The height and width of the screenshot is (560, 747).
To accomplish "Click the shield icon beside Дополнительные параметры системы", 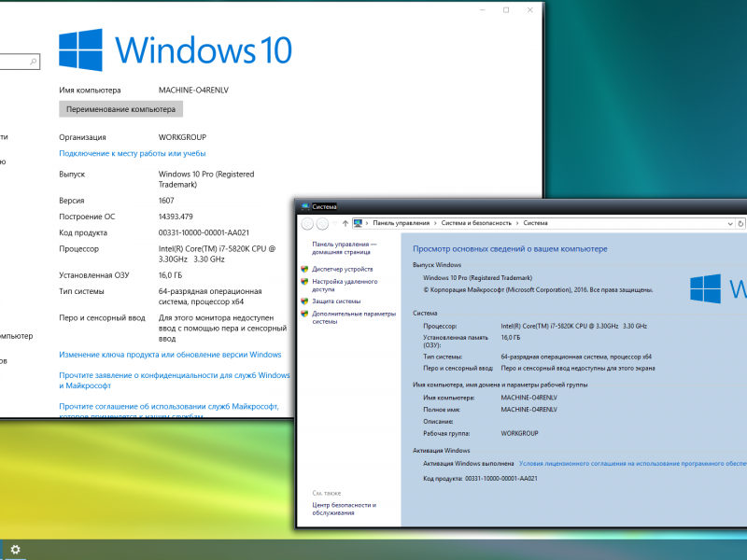I will pyautogui.click(x=304, y=314).
